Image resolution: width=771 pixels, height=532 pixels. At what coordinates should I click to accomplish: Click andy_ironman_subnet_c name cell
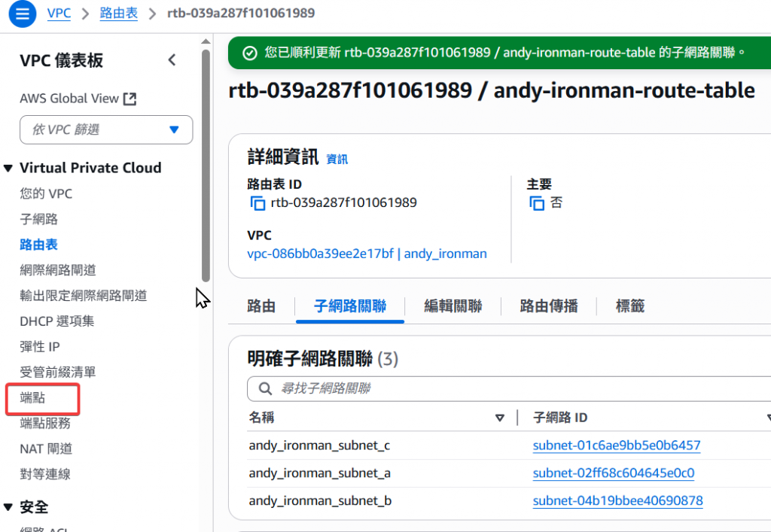coord(319,445)
